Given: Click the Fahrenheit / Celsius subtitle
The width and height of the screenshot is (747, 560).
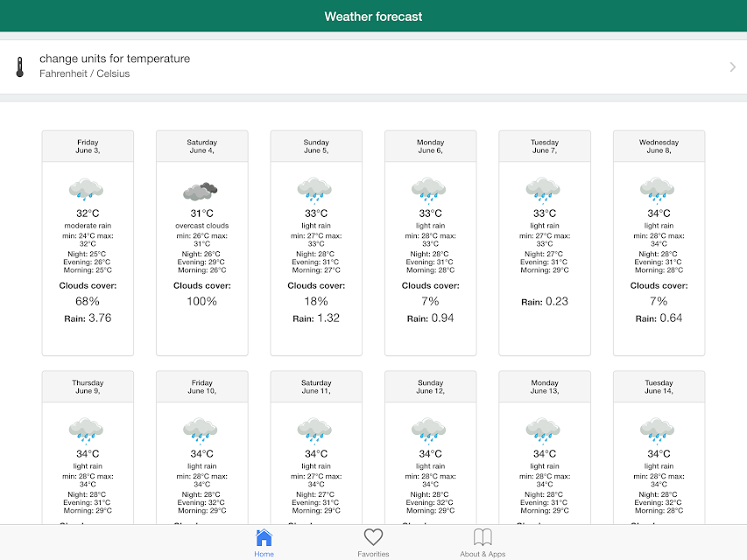Looking at the screenshot, I should click(x=84, y=73).
